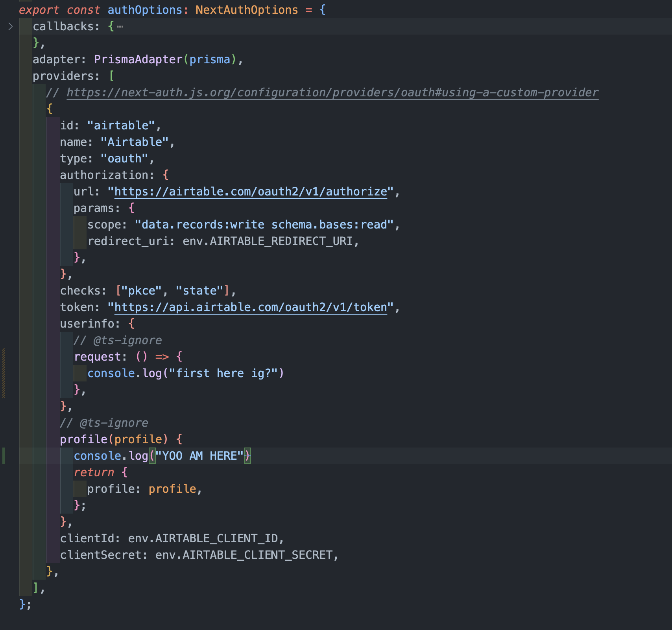Open the api.airtable.com oauth2 token URL
Screen dimensions: 672x630
pyautogui.click(x=251, y=307)
